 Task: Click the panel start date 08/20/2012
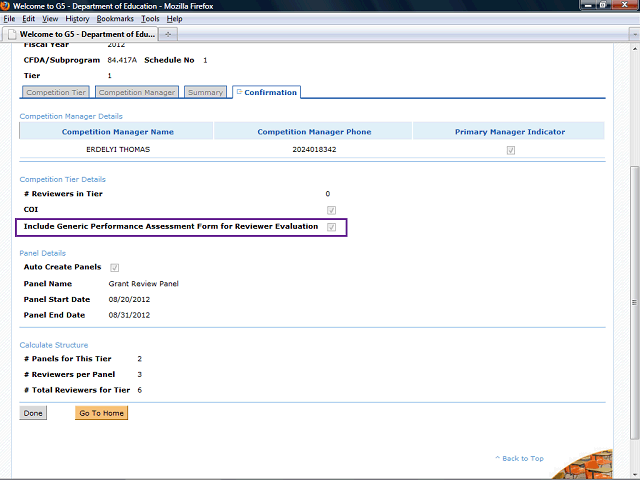[x=129, y=300]
